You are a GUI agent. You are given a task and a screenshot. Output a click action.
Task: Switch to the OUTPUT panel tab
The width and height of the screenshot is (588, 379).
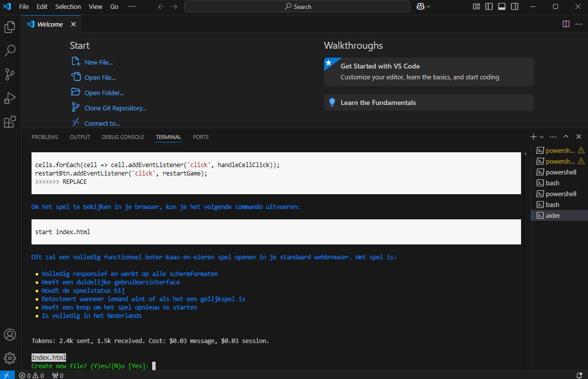(80, 137)
